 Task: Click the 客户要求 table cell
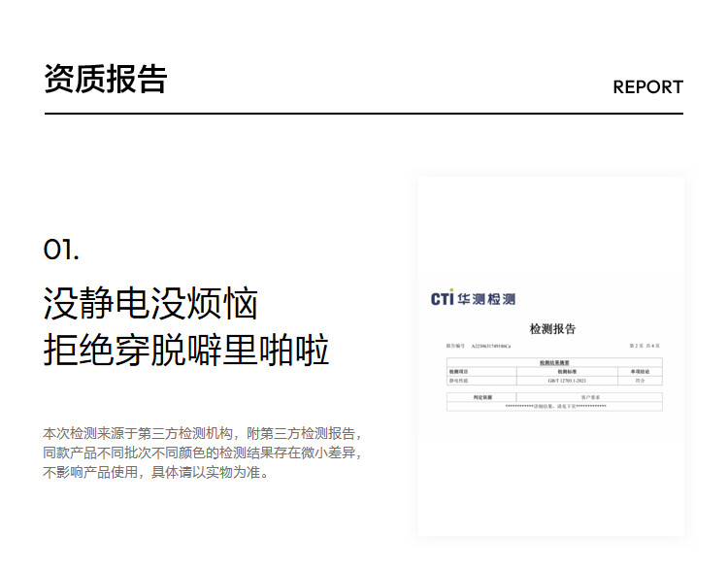point(593,397)
